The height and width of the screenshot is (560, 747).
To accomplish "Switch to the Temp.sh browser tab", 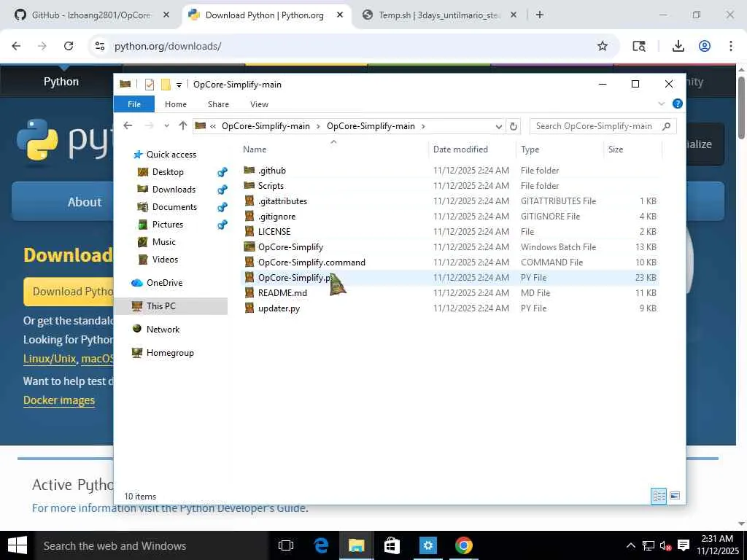I will [x=438, y=15].
